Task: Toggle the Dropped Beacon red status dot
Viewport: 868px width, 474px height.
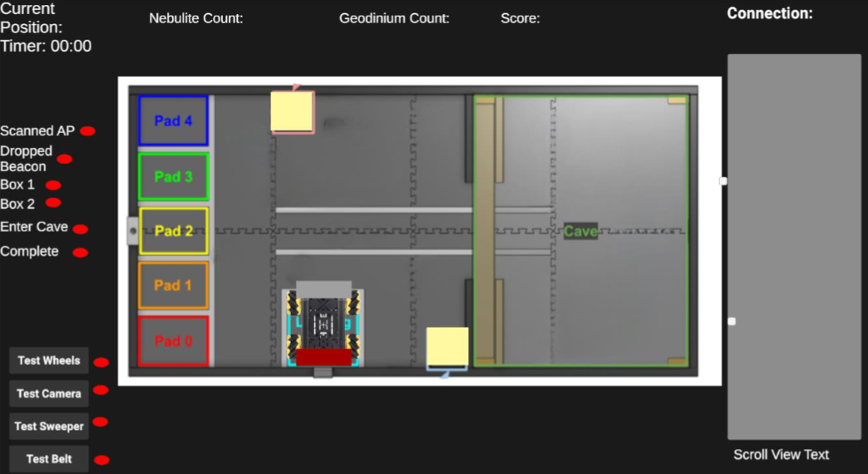Action: click(64, 159)
